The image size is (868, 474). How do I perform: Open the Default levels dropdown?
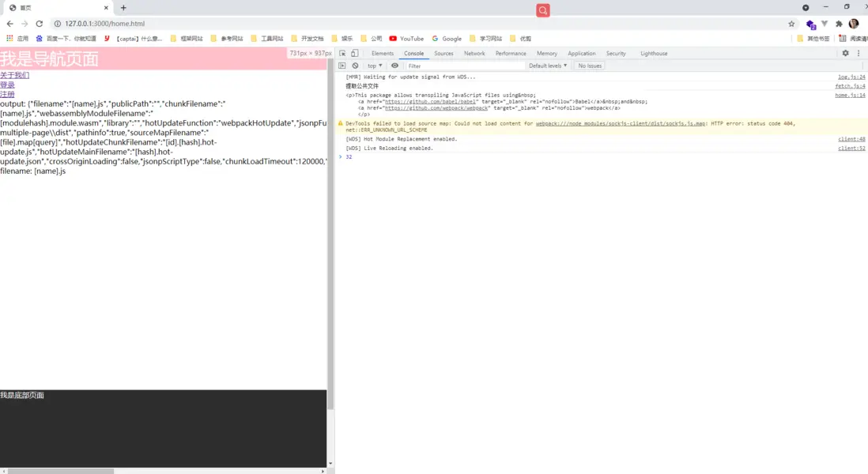pyautogui.click(x=548, y=66)
